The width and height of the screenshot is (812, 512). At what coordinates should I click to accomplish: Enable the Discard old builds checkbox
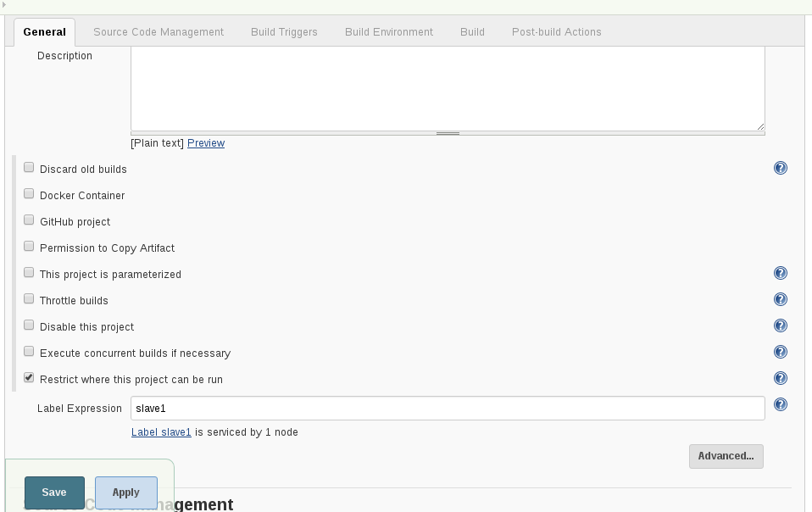tap(28, 167)
